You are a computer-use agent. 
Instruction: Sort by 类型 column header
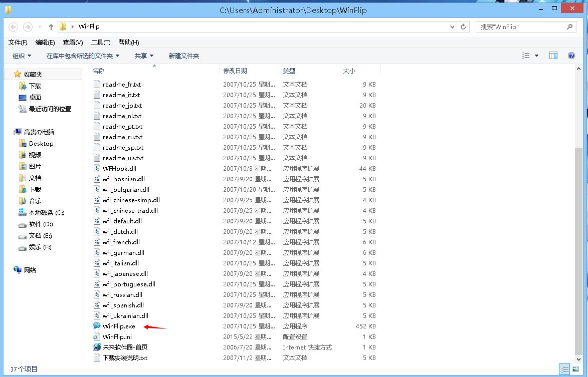point(310,71)
